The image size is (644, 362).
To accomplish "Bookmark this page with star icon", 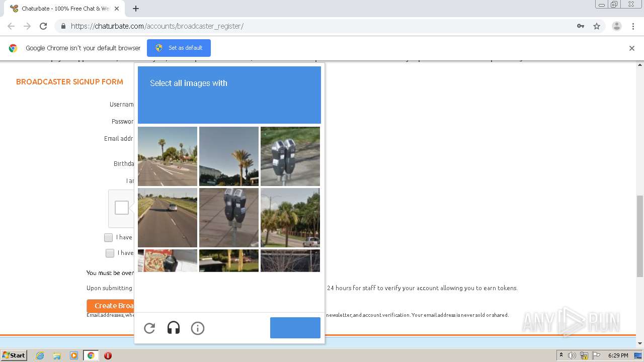I will (597, 26).
